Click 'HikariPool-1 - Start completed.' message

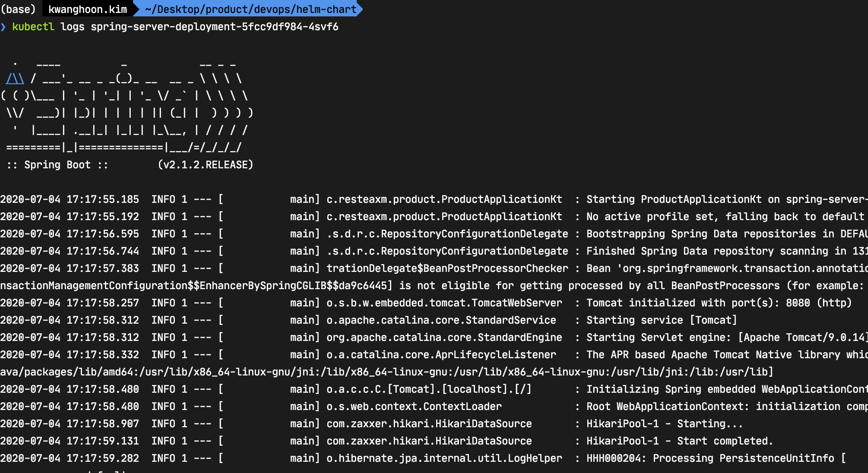click(679, 441)
